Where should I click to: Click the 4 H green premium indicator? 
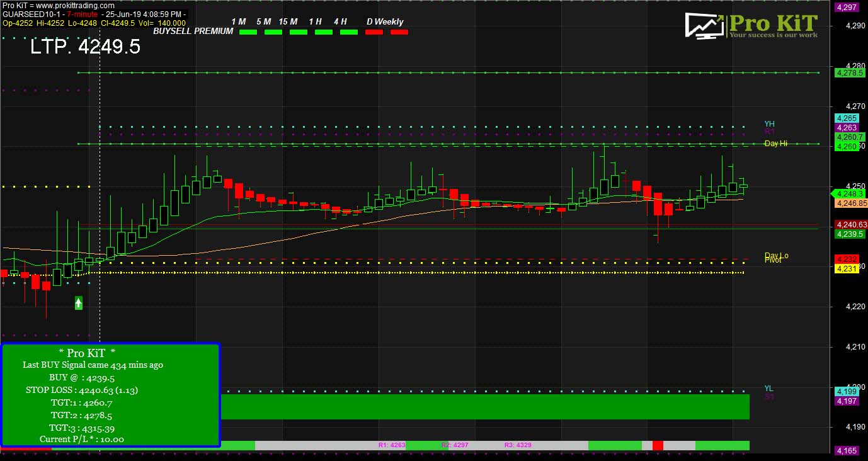pos(348,32)
